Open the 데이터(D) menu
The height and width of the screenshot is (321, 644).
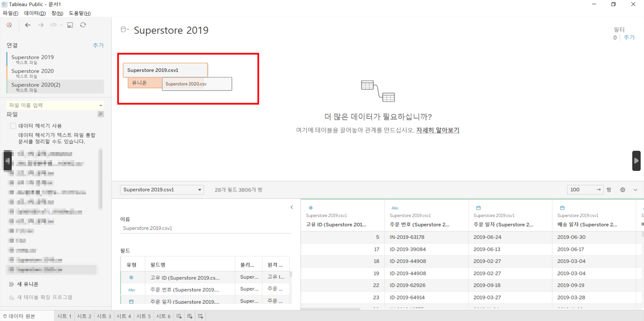pyautogui.click(x=35, y=13)
